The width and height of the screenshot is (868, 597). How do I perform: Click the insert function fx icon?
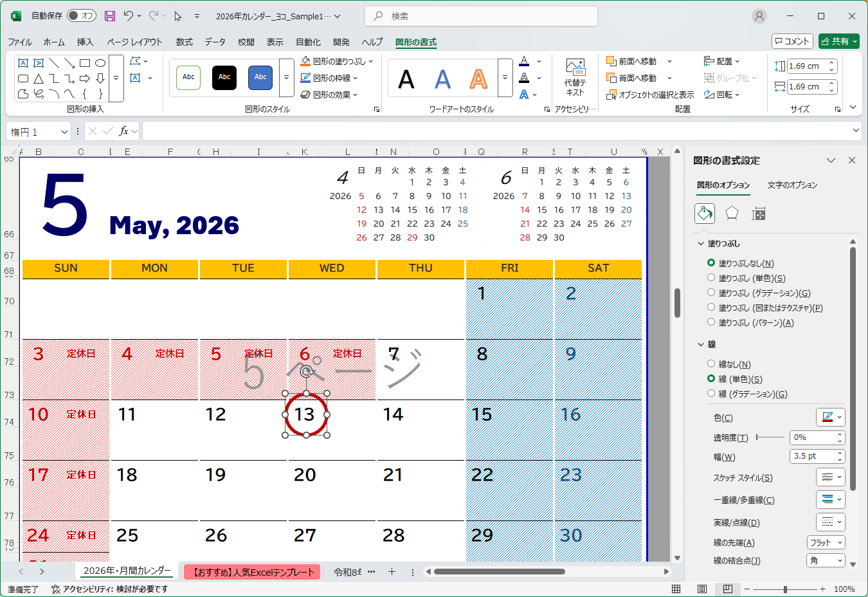click(124, 131)
